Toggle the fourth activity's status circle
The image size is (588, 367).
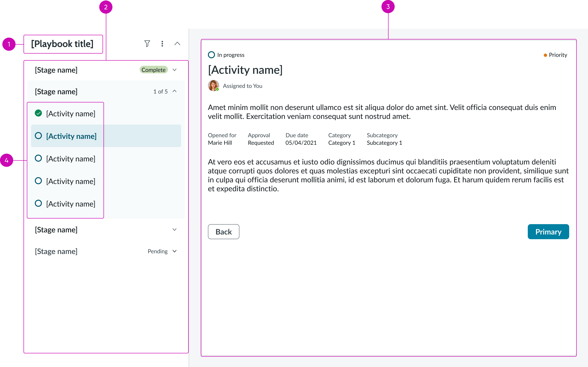point(38,181)
